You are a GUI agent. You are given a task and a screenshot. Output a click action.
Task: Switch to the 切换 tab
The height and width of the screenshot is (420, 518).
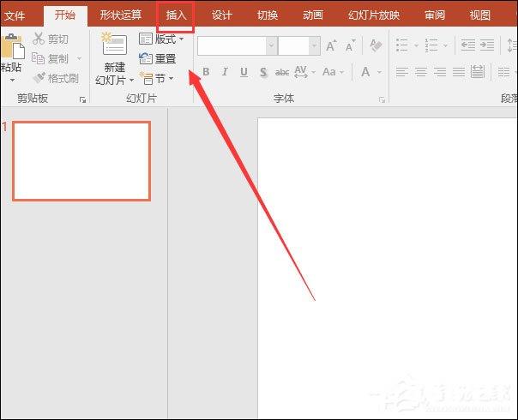tap(268, 15)
